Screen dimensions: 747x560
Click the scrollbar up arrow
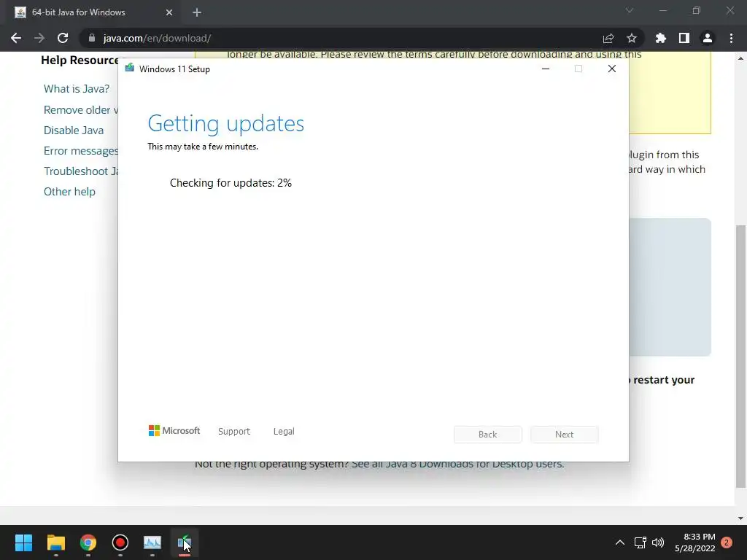[x=740, y=58]
